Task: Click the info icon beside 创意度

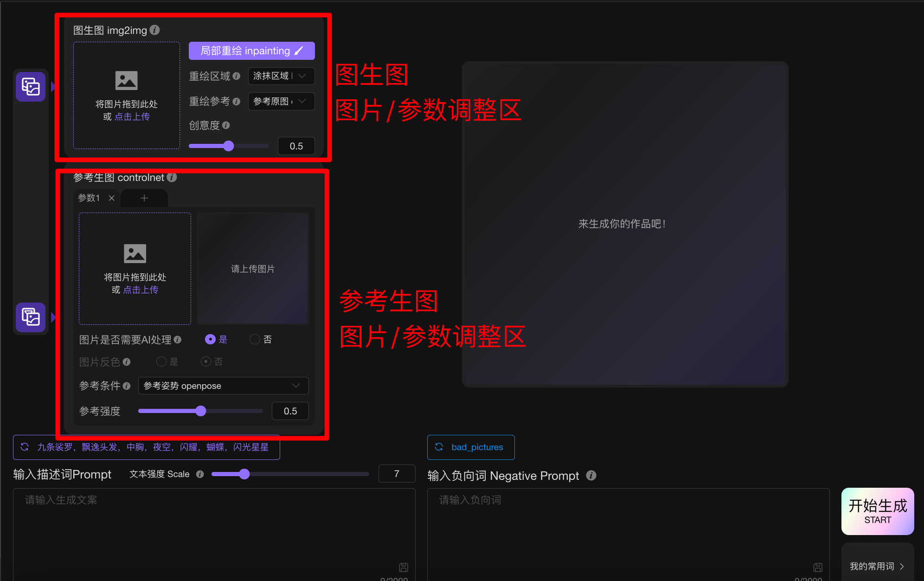Action: [x=226, y=125]
